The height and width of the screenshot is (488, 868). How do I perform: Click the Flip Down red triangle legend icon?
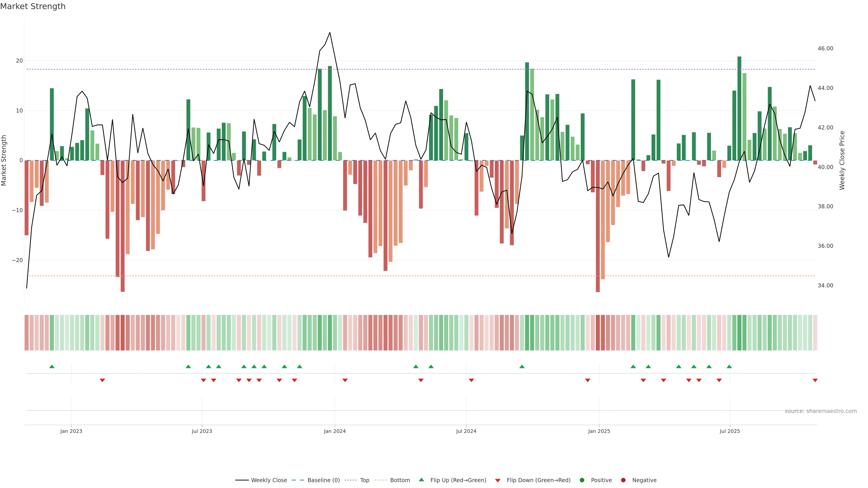click(x=498, y=481)
